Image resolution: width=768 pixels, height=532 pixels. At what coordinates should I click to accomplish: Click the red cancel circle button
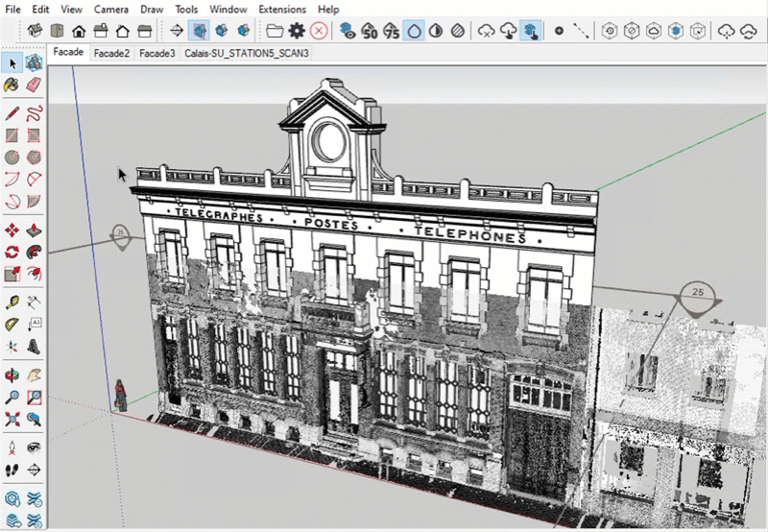[318, 31]
